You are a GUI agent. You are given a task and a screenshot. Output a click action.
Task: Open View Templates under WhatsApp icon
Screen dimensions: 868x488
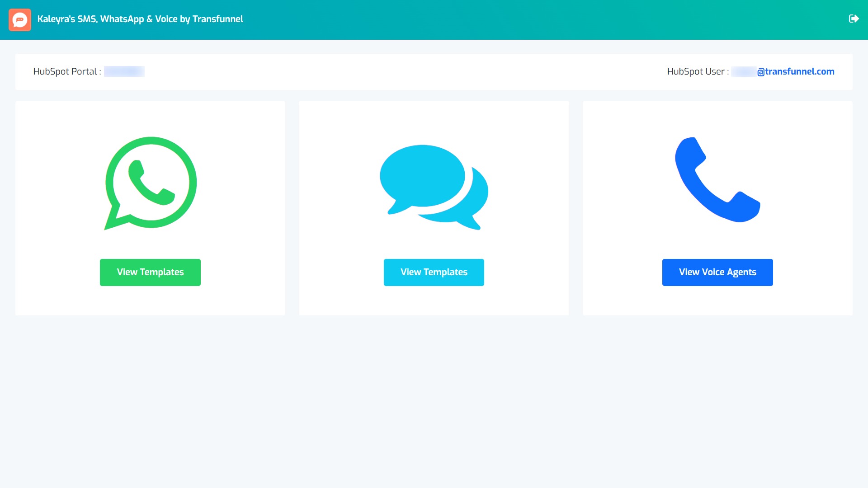pyautogui.click(x=150, y=272)
